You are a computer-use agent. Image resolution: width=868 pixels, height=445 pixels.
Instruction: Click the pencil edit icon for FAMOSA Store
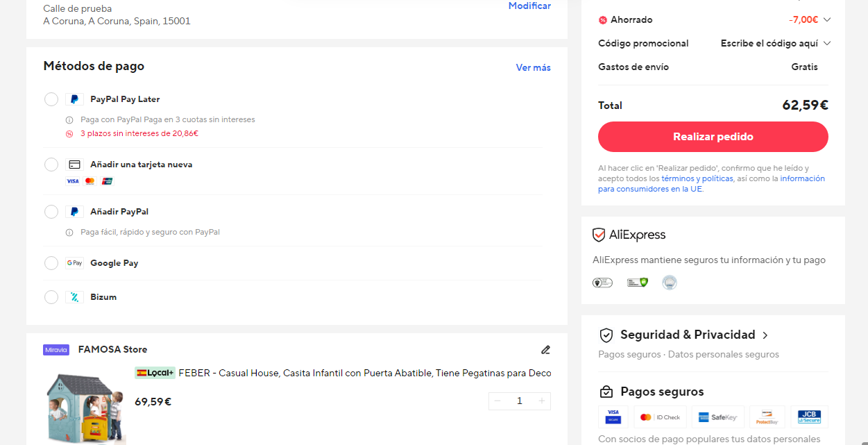click(545, 350)
